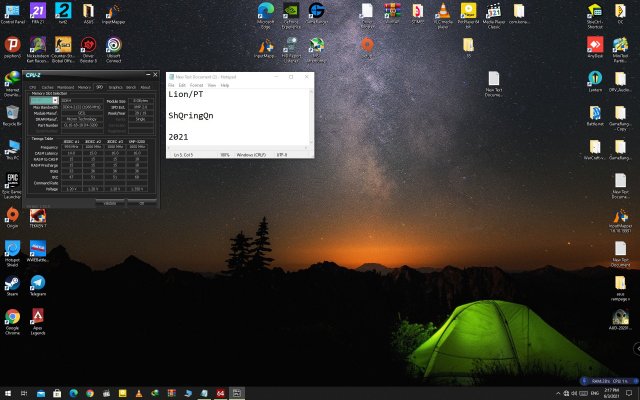Image resolution: width=640 pixels, height=400 pixels.
Task: Open Google Chrome desktop shortcut
Action: coord(13,318)
